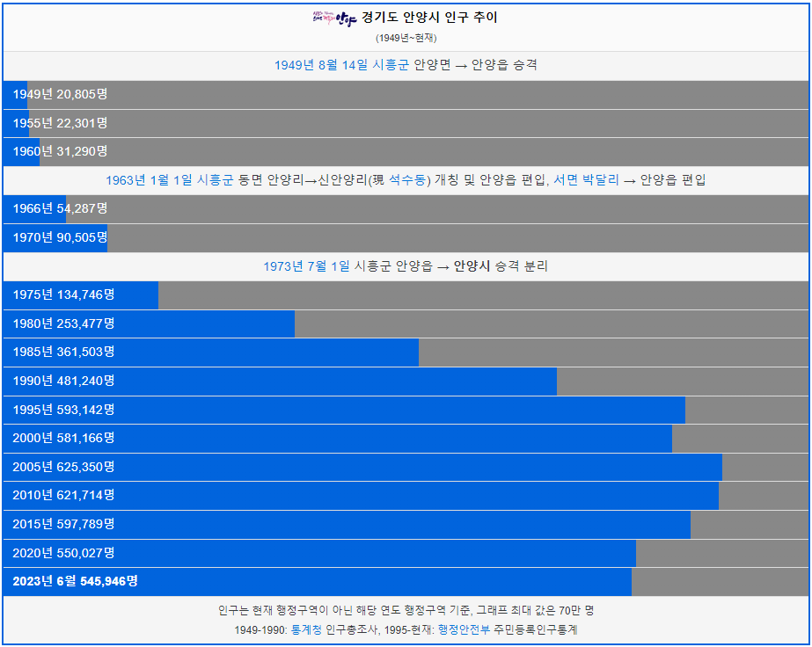Select the 2010년 621,714명 bar label
Screen dimensions: 812x647
(x=63, y=495)
